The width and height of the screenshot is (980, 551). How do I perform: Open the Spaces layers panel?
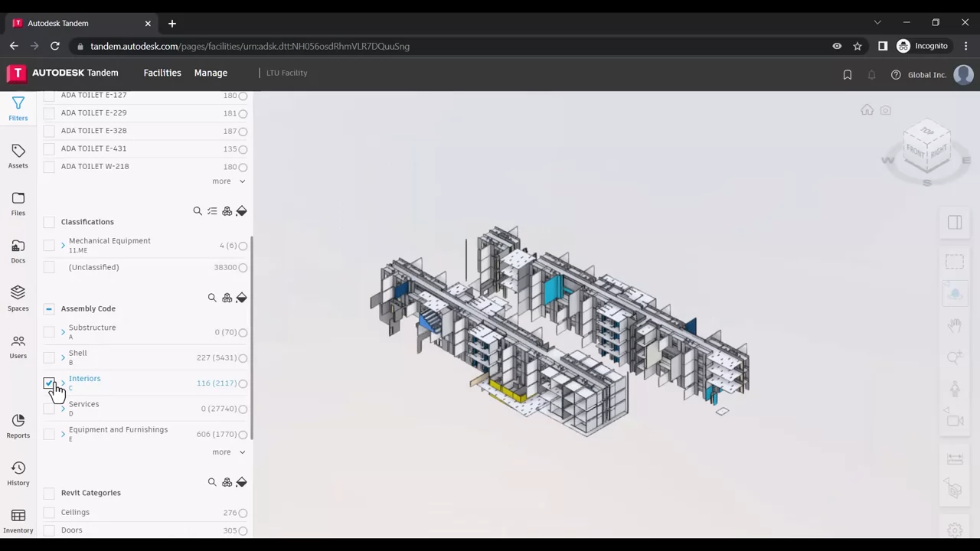tap(18, 298)
